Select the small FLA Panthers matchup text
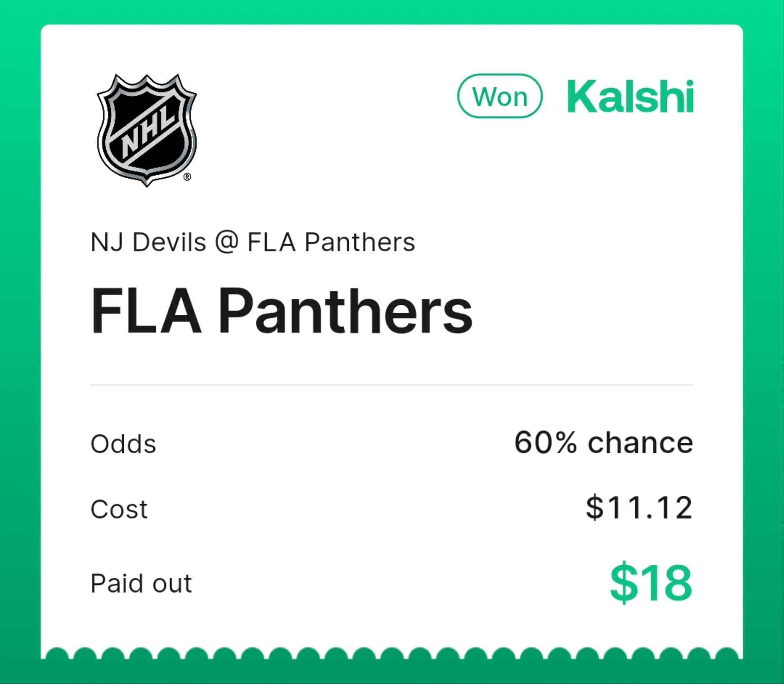 [331, 242]
